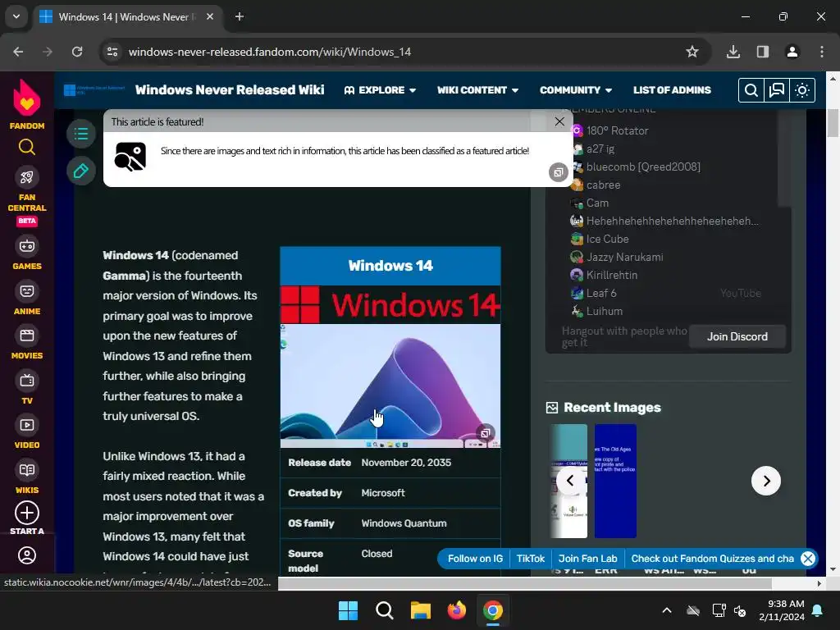Click the Windows 14 wallpaper infobox image
Image resolution: width=840 pixels, height=630 pixels.
coord(390,386)
